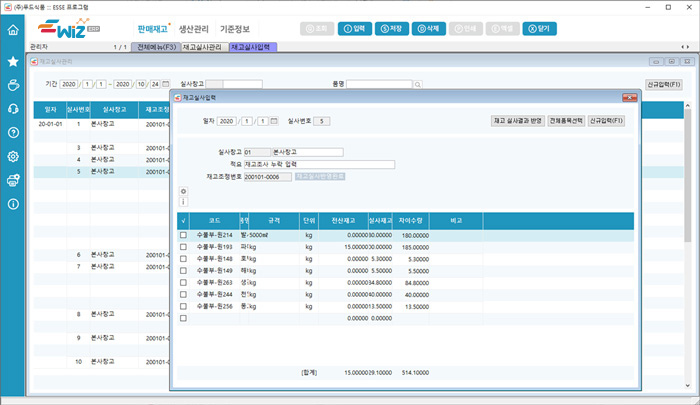Click the 코드 column header in item grid
This screenshot has width=700, height=405.
coord(214,221)
